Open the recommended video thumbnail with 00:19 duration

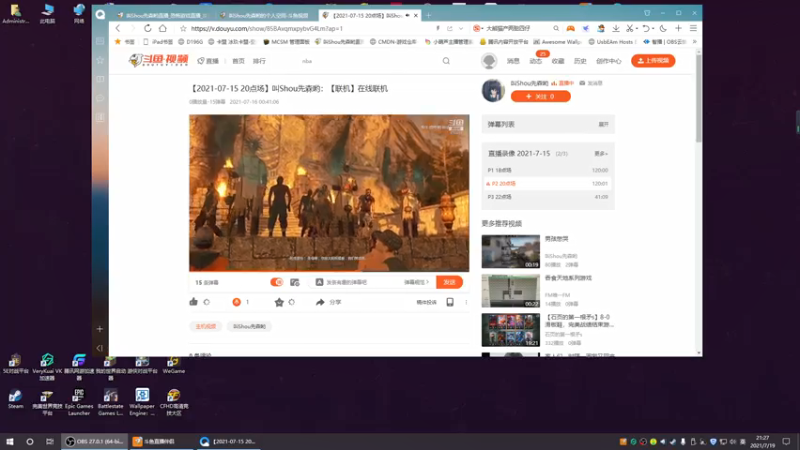[x=511, y=252]
